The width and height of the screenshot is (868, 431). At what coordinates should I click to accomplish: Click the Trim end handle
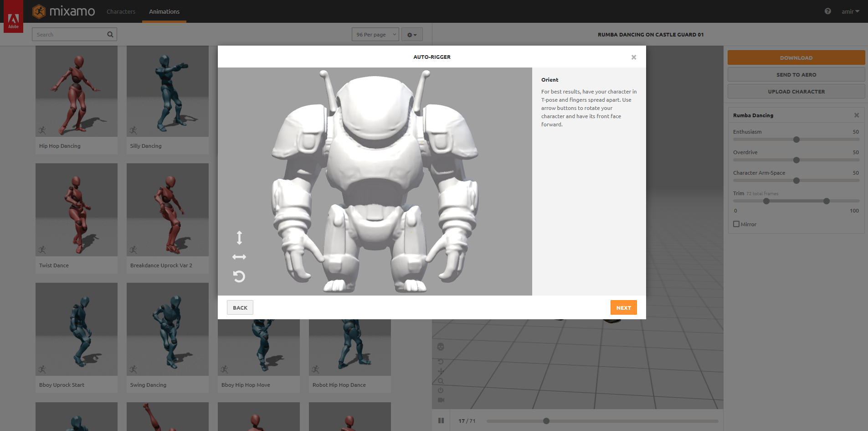pos(827,201)
